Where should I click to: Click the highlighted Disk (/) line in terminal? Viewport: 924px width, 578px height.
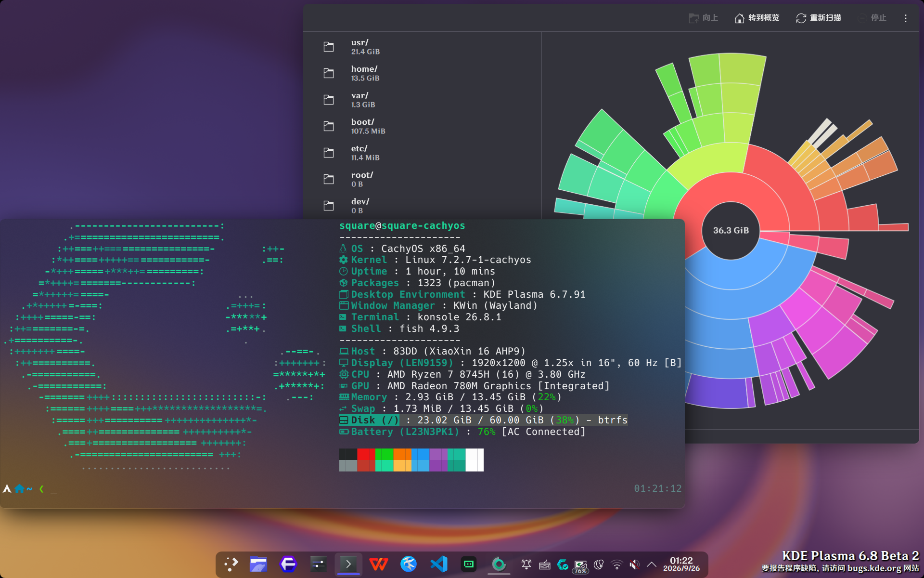click(x=483, y=420)
